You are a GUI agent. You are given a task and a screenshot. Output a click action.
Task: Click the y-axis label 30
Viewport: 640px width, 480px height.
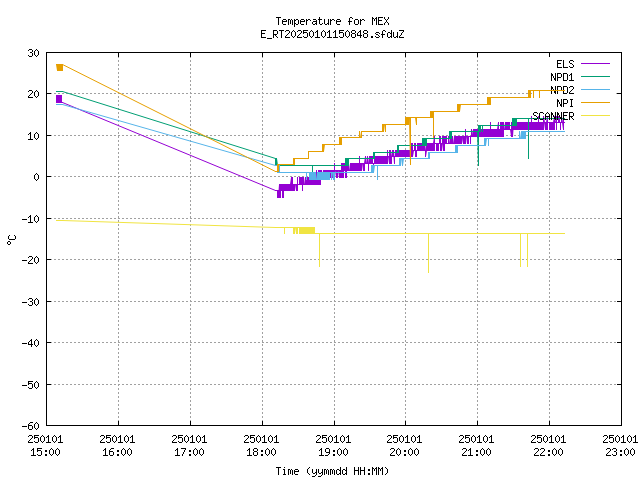click(33, 53)
